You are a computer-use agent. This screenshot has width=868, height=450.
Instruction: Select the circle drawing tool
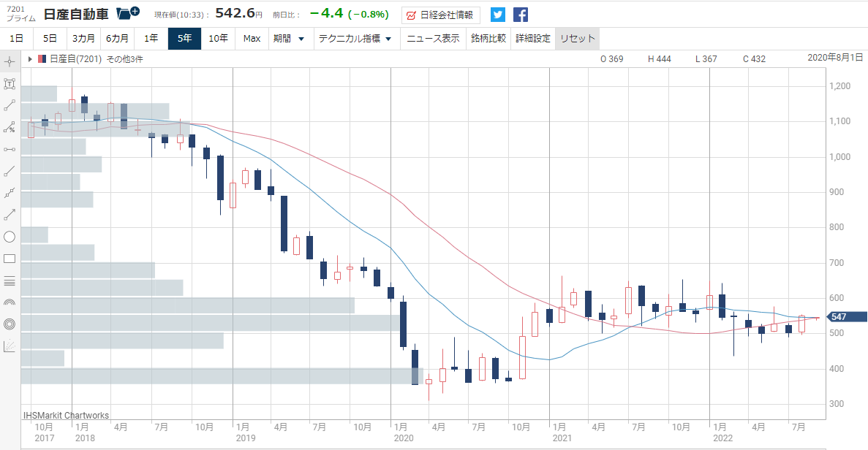[x=10, y=237]
